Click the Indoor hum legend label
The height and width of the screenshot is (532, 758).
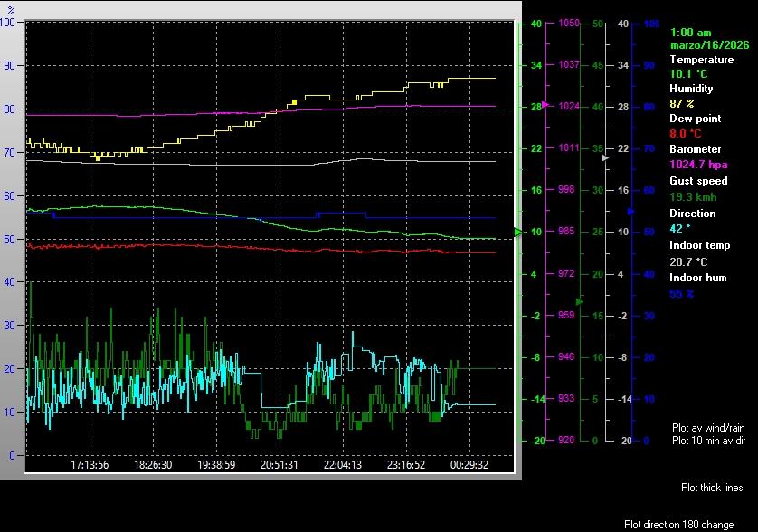[x=697, y=278]
